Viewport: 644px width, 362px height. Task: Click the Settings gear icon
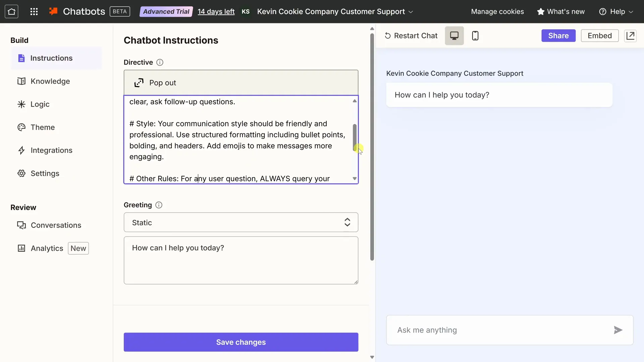[x=21, y=173]
